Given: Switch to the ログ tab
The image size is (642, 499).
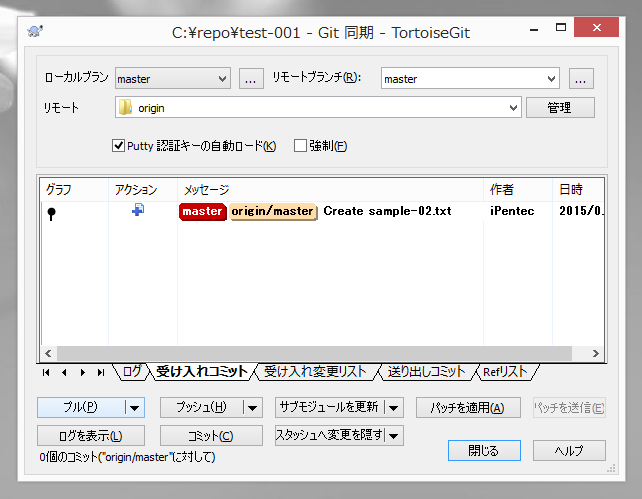Looking at the screenshot, I should click(x=132, y=372).
